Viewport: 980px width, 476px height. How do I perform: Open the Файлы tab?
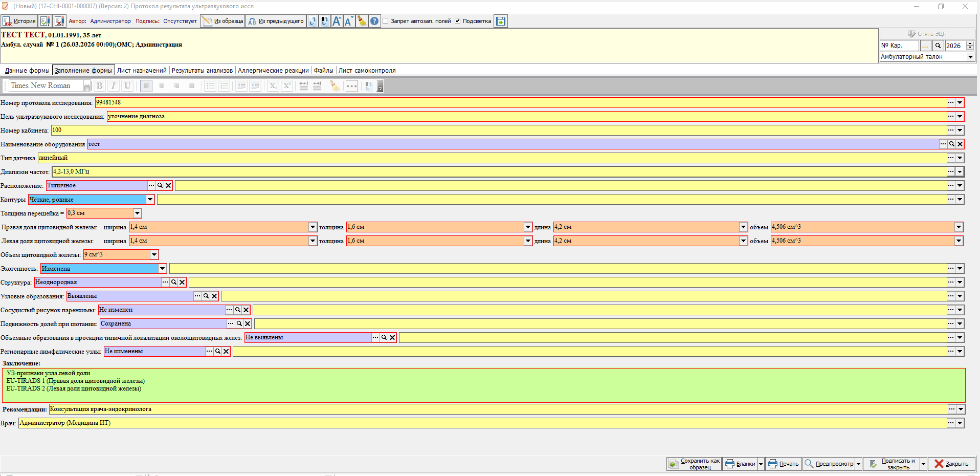click(x=323, y=71)
